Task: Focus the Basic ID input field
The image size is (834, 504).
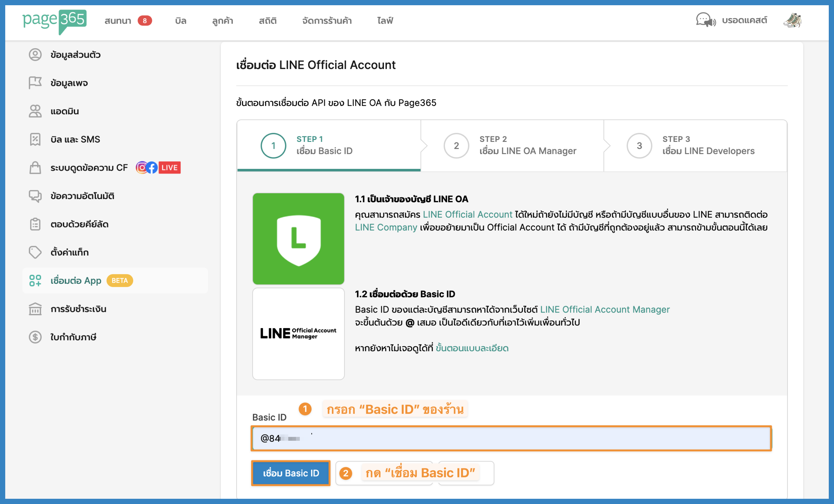Action: (x=511, y=438)
